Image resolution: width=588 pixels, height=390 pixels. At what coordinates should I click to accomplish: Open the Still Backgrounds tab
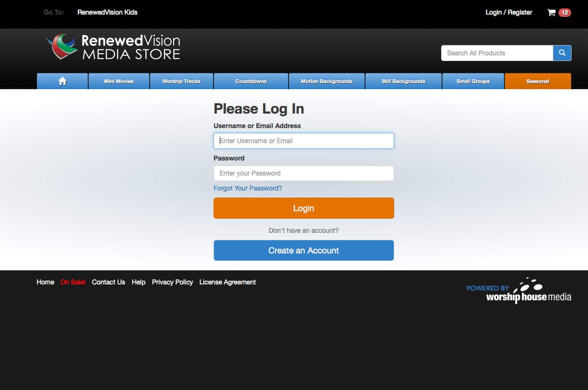(x=404, y=81)
